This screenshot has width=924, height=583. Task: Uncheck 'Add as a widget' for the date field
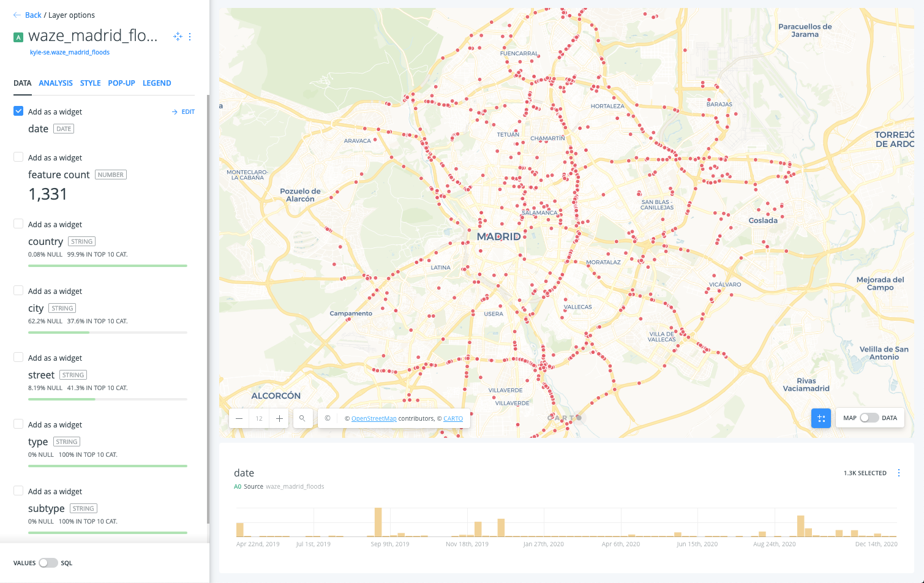click(18, 111)
